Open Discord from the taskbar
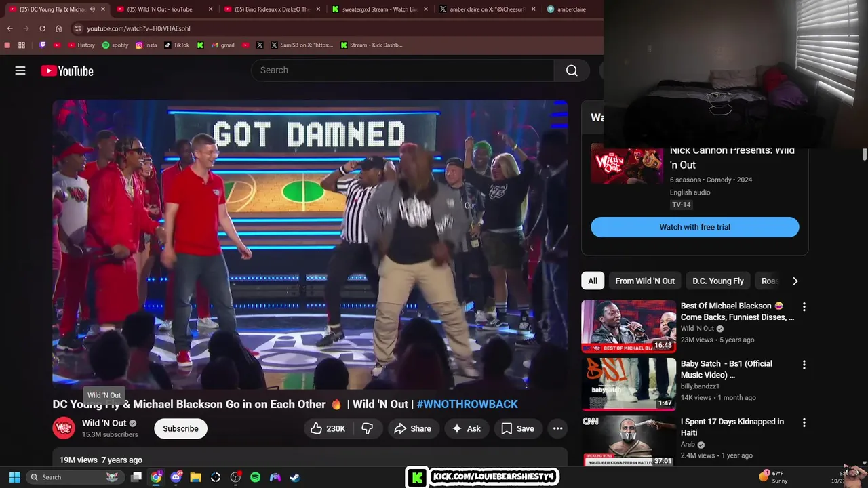868x488 pixels. coord(176,477)
